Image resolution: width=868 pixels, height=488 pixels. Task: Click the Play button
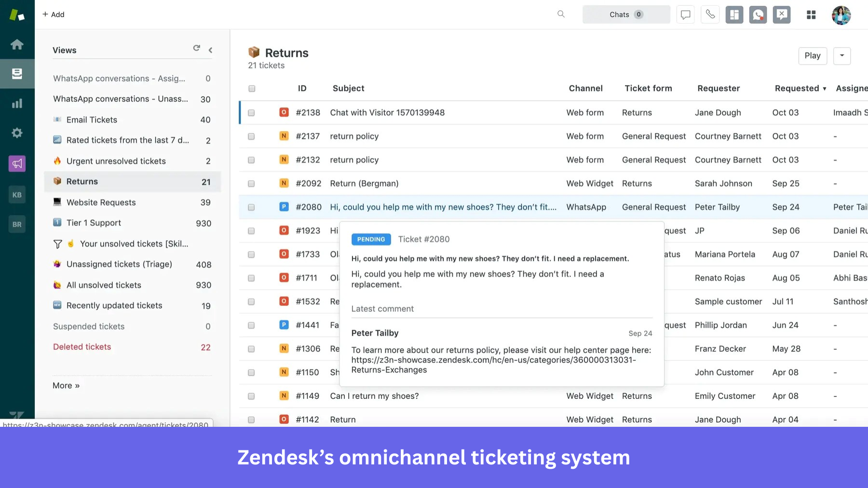813,56
